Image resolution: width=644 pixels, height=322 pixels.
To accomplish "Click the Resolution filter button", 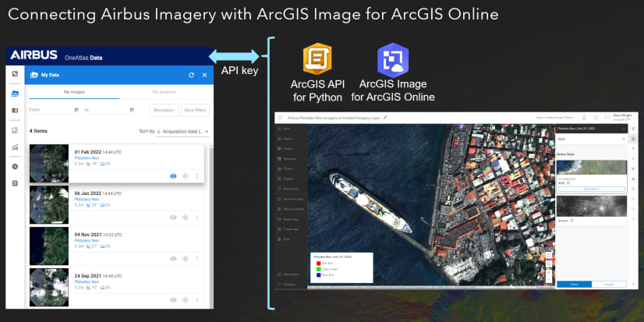I will point(164,110).
